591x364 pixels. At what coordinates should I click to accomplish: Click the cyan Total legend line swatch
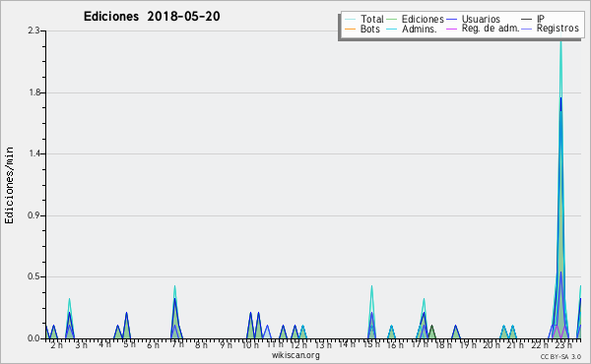[x=350, y=20]
